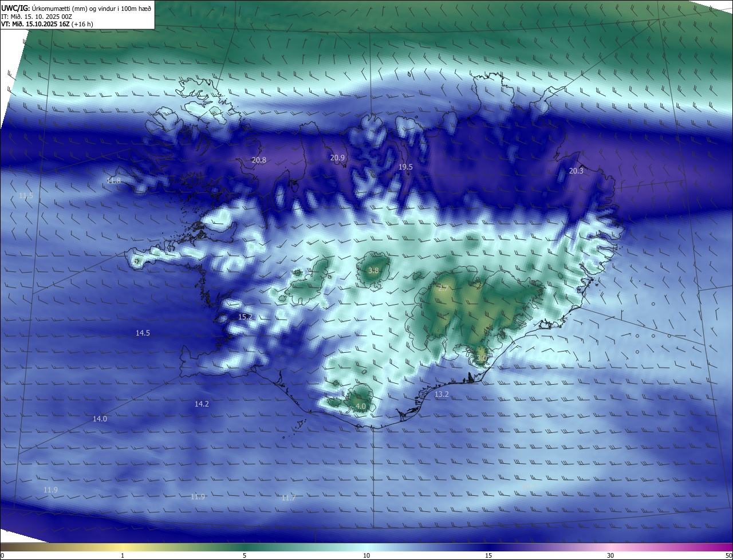Click the 50 tick on the color scale
The height and width of the screenshot is (560, 733).
click(x=728, y=555)
